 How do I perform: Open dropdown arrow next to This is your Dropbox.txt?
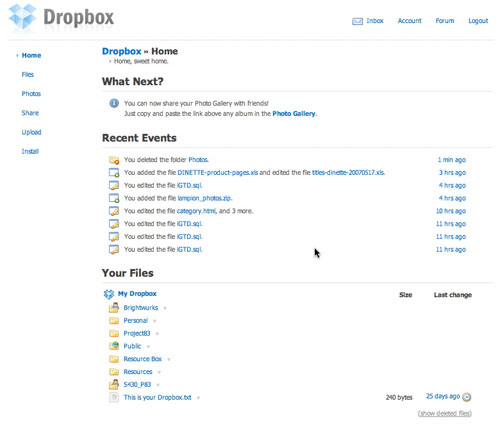(x=198, y=398)
